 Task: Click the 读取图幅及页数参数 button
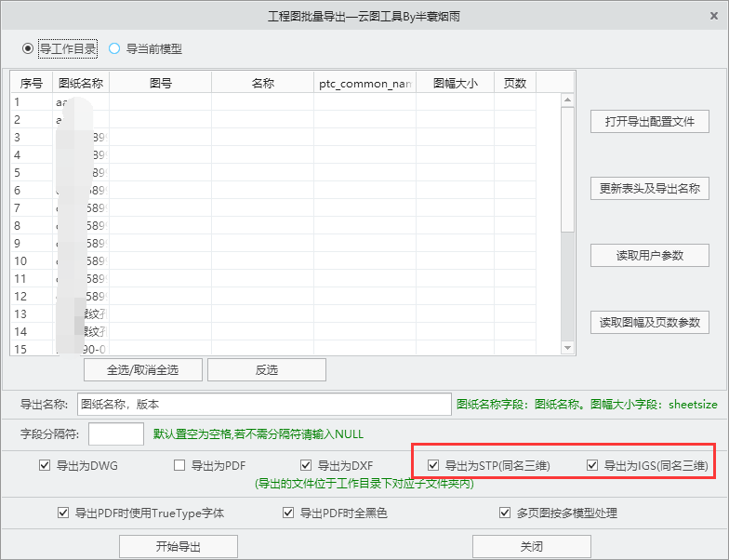(x=649, y=322)
